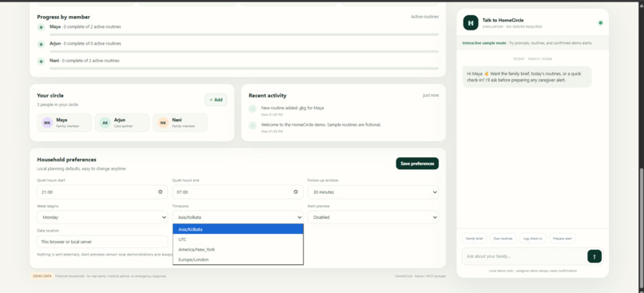The width and height of the screenshot is (644, 293).
Task: Open the Week begins dropdown showing Monday
Action: [102, 217]
